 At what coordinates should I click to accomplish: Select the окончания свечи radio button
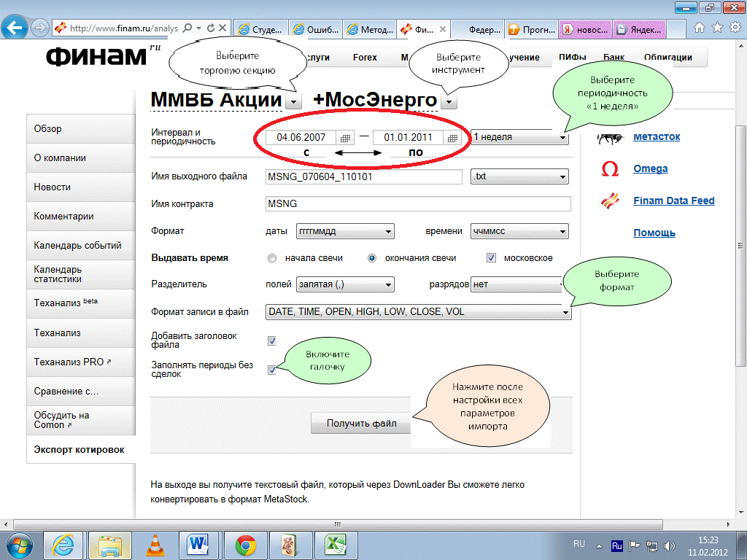[371, 258]
